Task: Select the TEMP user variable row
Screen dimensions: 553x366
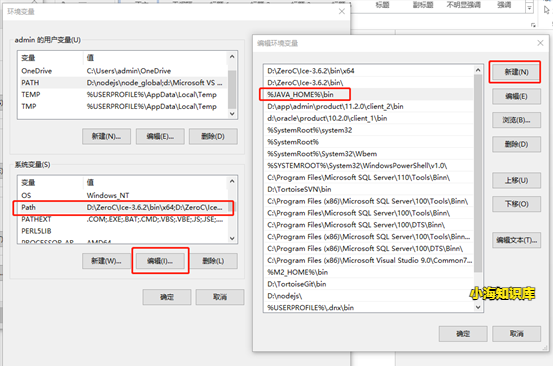Action: (122, 94)
